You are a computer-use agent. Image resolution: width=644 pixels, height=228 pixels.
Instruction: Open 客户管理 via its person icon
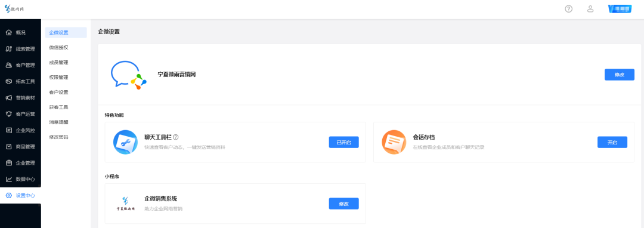(x=8, y=65)
